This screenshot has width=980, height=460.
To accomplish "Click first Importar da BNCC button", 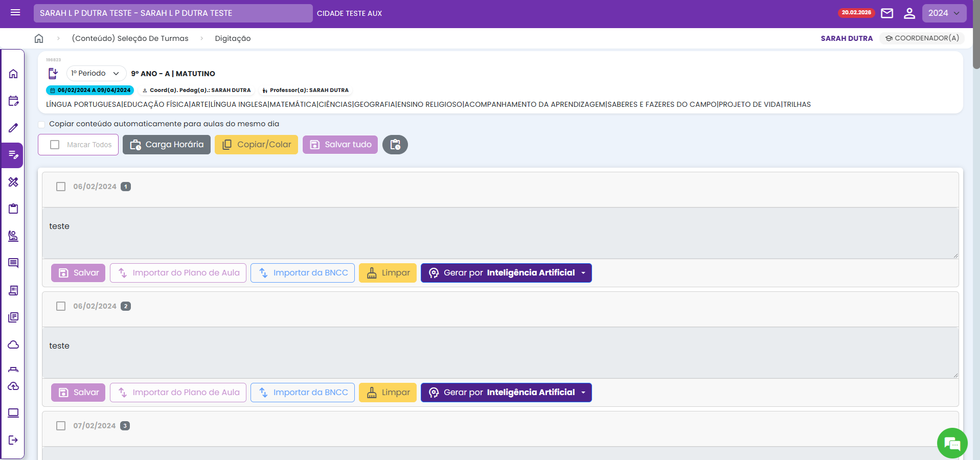I will tap(303, 273).
